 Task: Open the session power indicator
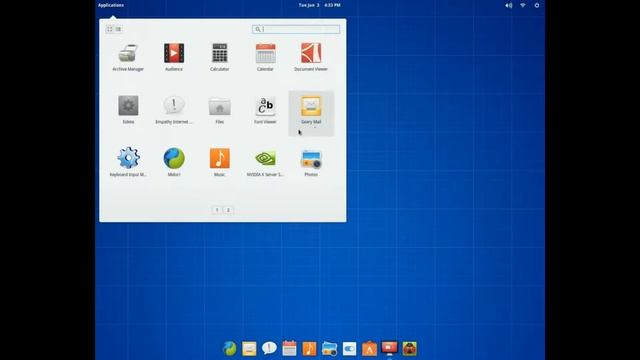click(537, 5)
